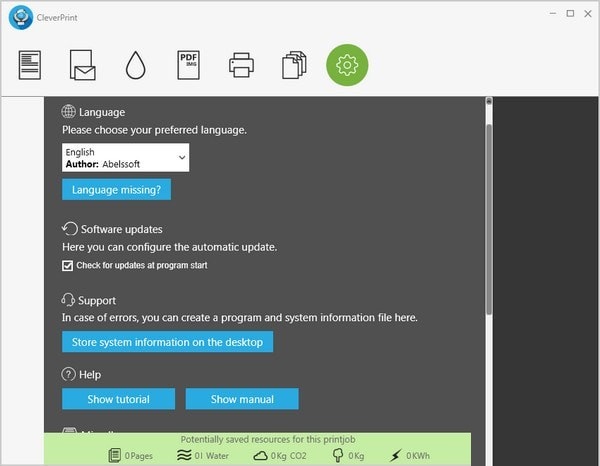
Task: Click the Software updates refresh icon
Action: click(70, 229)
